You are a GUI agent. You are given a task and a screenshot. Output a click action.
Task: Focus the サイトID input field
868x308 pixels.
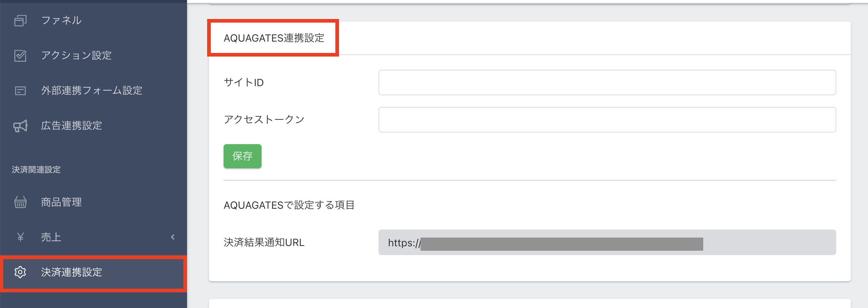pos(607,82)
